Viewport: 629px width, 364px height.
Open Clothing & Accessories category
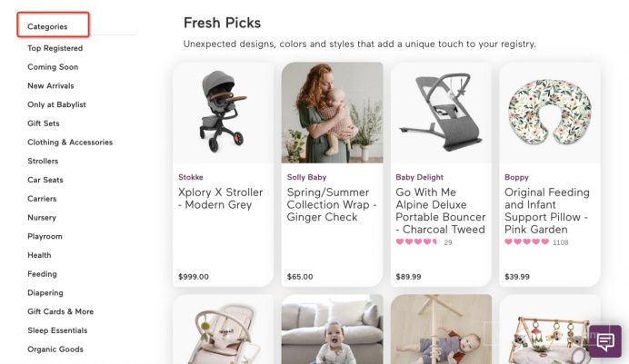coord(70,143)
